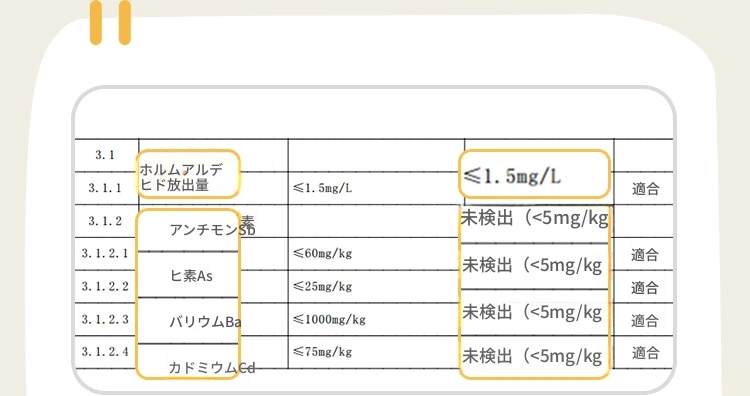
Task: Click row number 3.1 cell
Action: coord(105,155)
